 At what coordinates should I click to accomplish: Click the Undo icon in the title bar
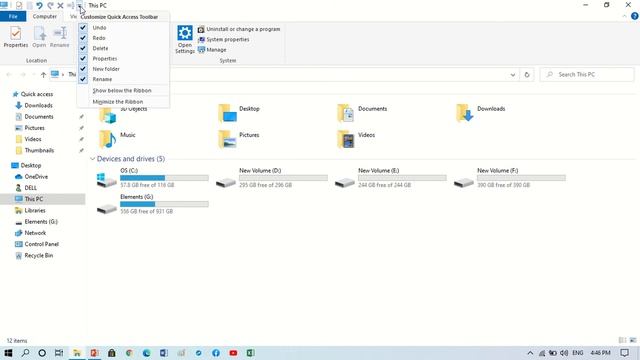(39, 5)
